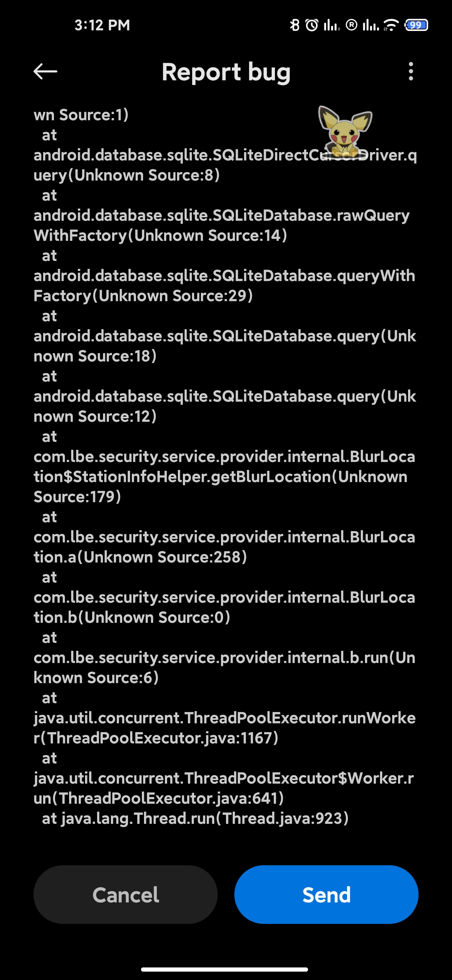Tap the first SIM signal bars icon
This screenshot has width=452, height=980.
click(331, 26)
